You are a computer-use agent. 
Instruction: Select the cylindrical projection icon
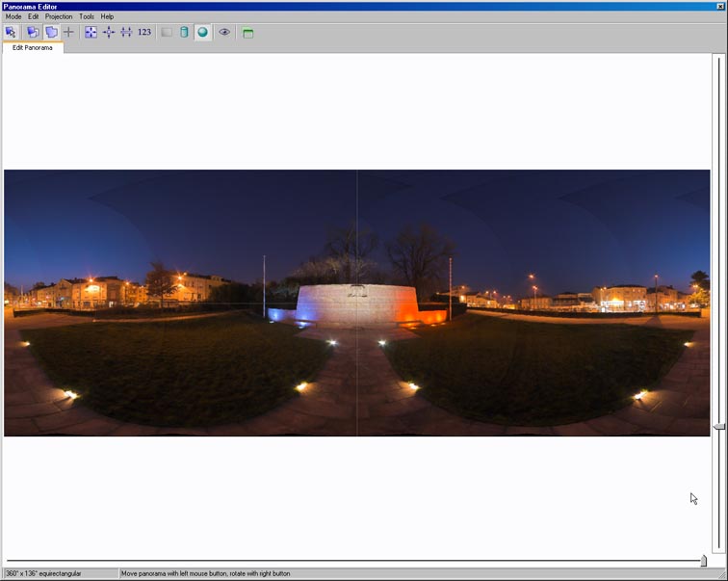point(184,32)
